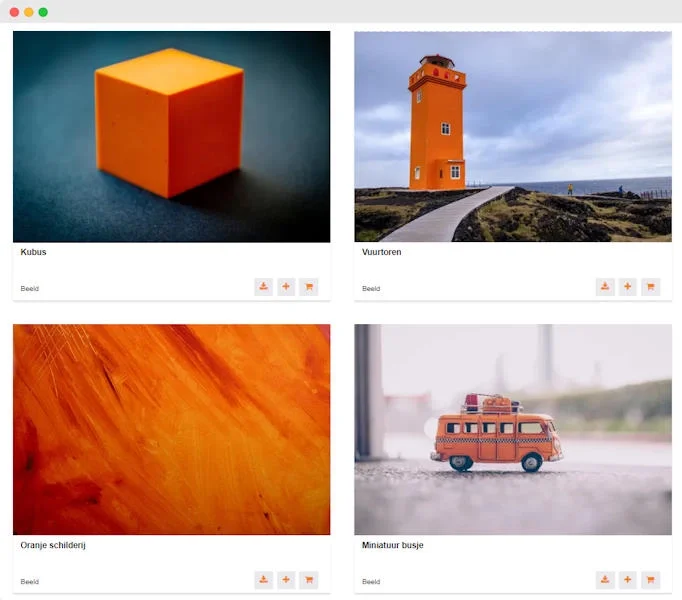
Task: Click the plus icon on the Vuurtoren card
Action: (628, 287)
